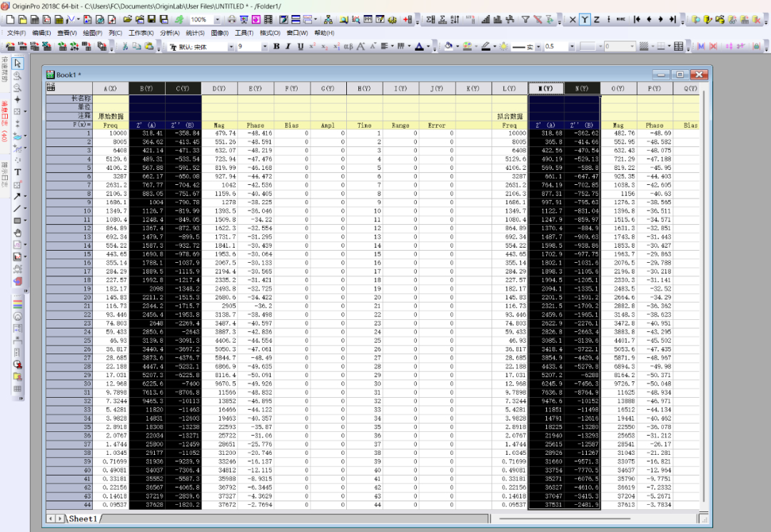Open the 编辑(E) menu

41,33
